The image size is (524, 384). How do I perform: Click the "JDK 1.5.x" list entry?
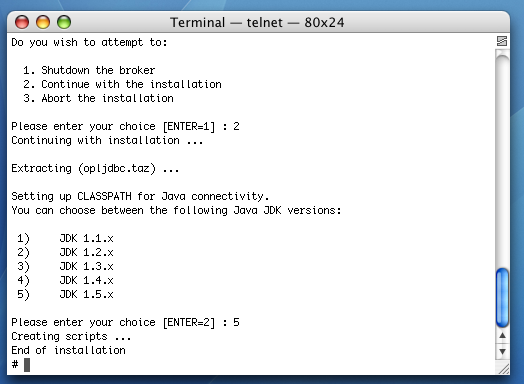pos(87,294)
